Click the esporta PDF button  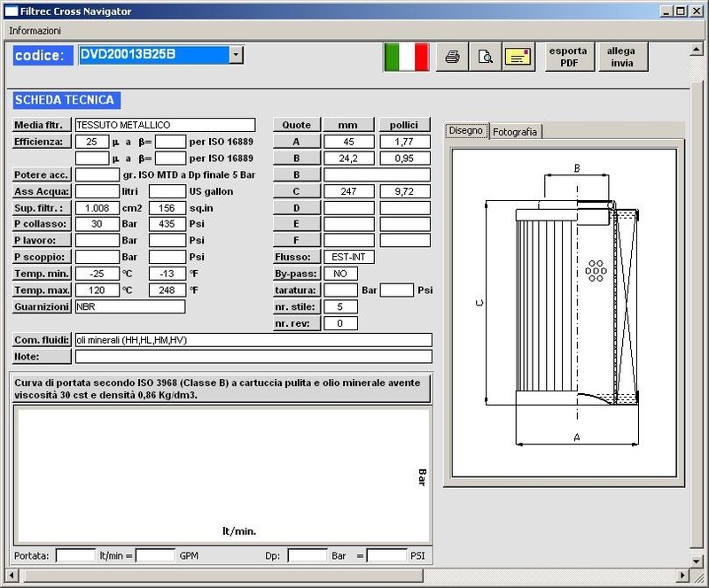568,57
